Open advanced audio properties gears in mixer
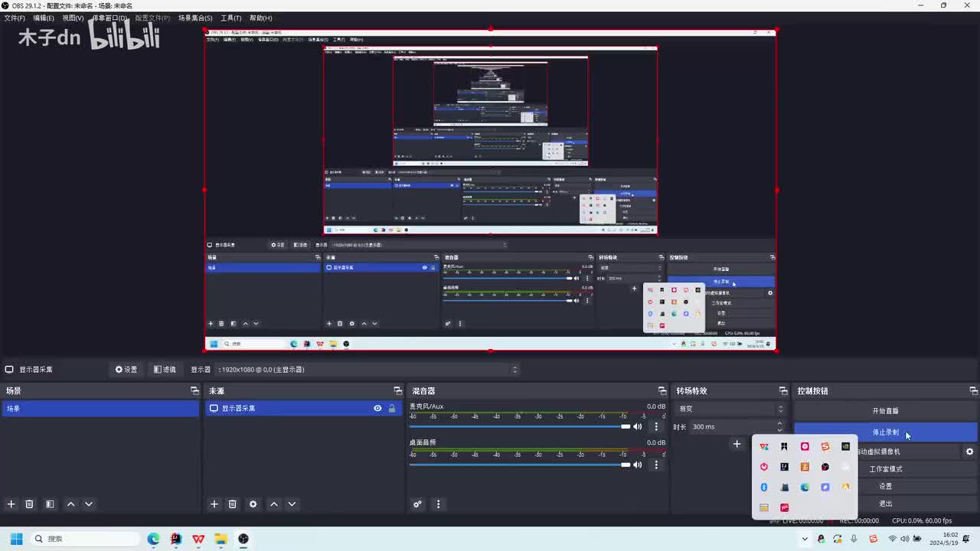The height and width of the screenshot is (551, 980). tap(417, 504)
